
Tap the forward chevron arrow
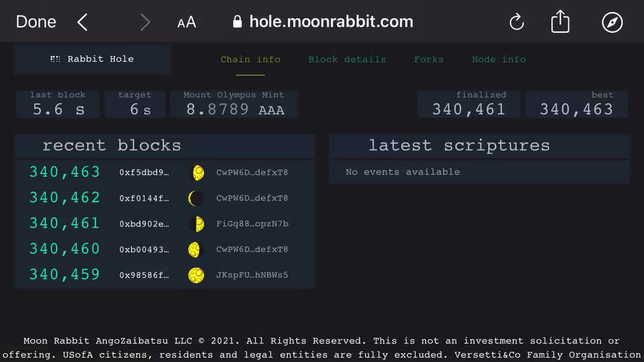[x=145, y=22]
